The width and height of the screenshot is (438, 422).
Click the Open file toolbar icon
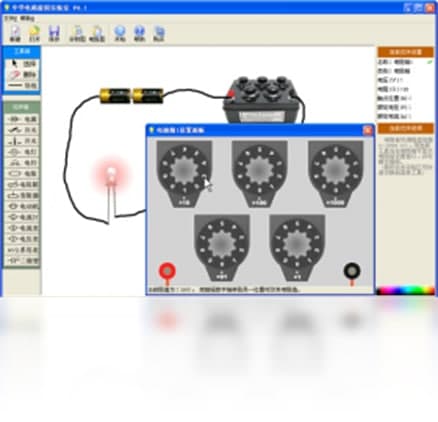point(34,34)
